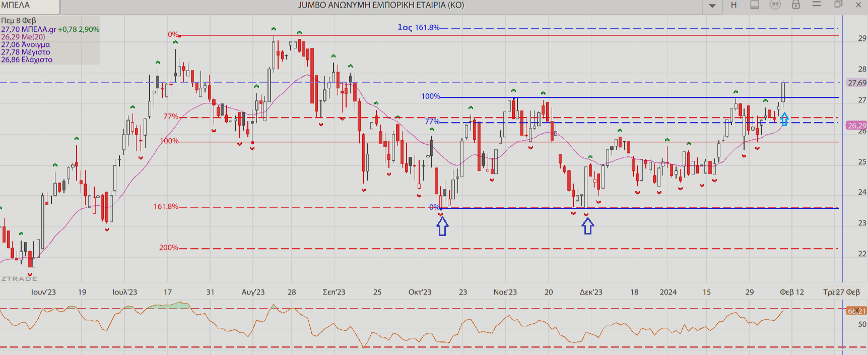Click the 2024 label on the time axis
Screen dimensions: 868x355
point(669,292)
